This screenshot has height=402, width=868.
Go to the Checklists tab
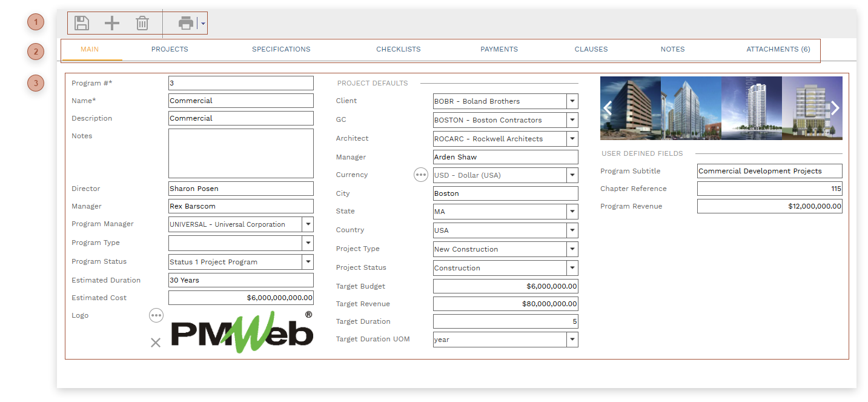[398, 49]
